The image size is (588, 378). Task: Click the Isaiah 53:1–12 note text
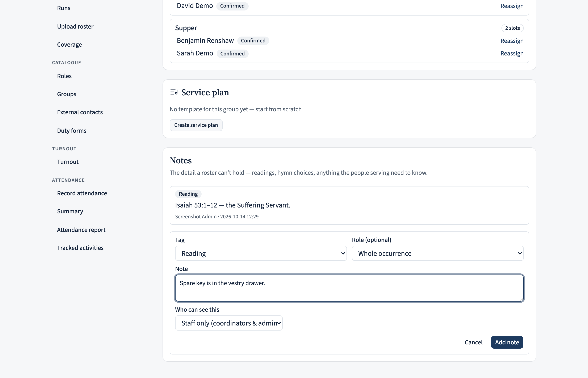[x=233, y=205]
